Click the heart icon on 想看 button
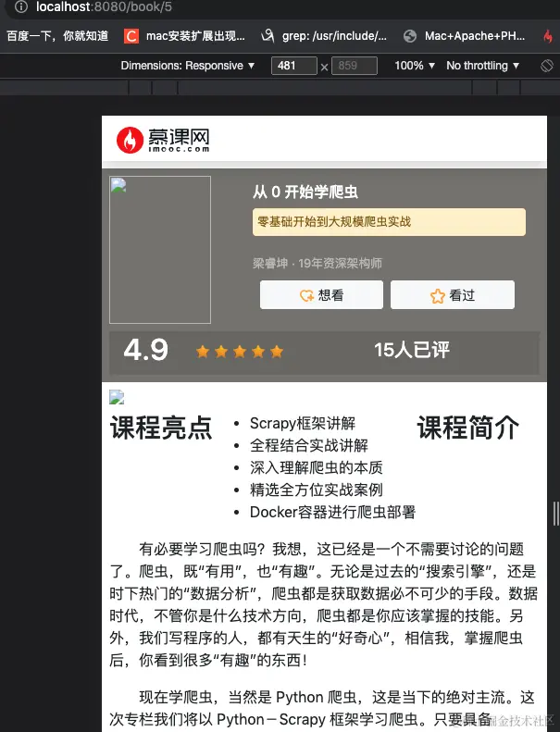Screen dimensions: 560x732 (x=307, y=295)
